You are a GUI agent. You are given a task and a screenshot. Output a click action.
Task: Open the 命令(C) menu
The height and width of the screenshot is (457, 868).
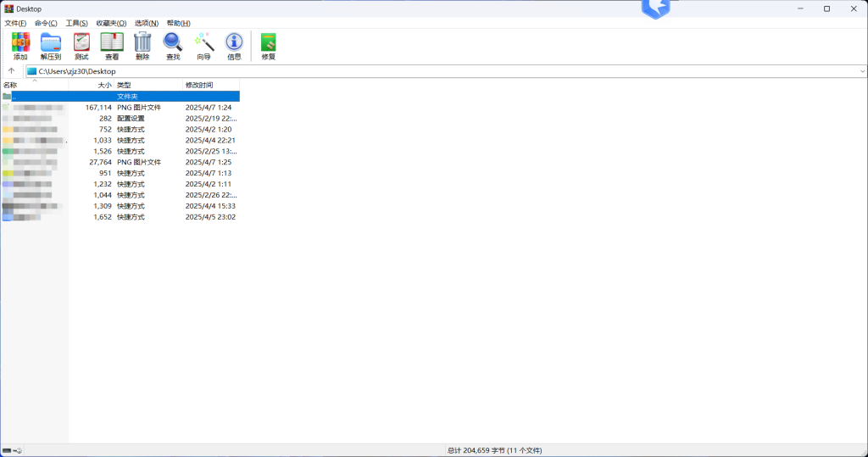click(46, 23)
